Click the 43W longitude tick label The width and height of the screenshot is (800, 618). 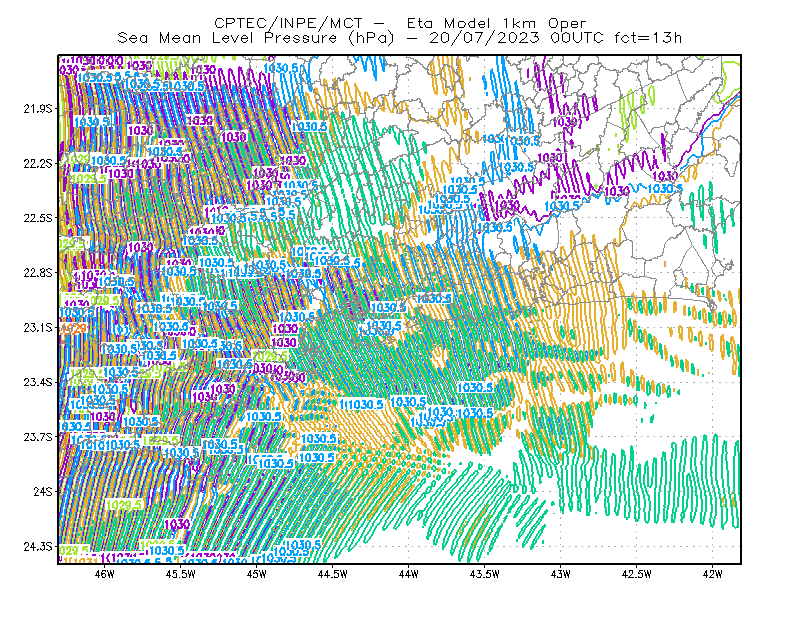tap(561, 574)
